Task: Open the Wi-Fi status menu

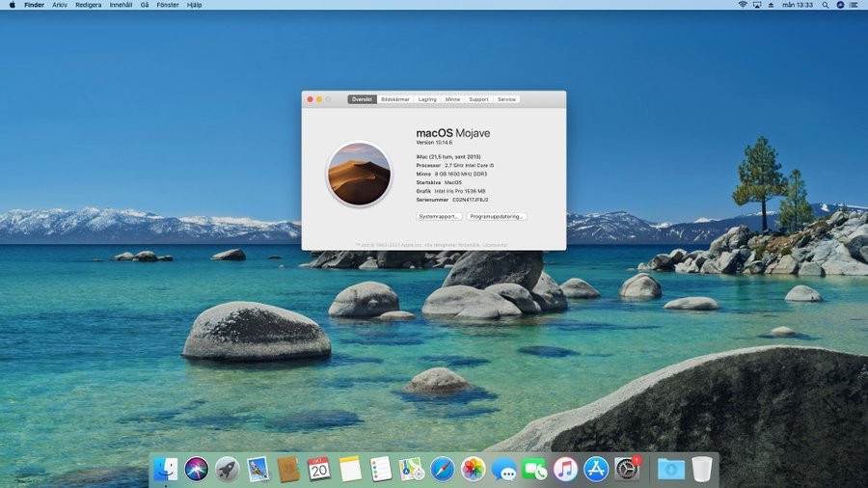Action: click(743, 5)
